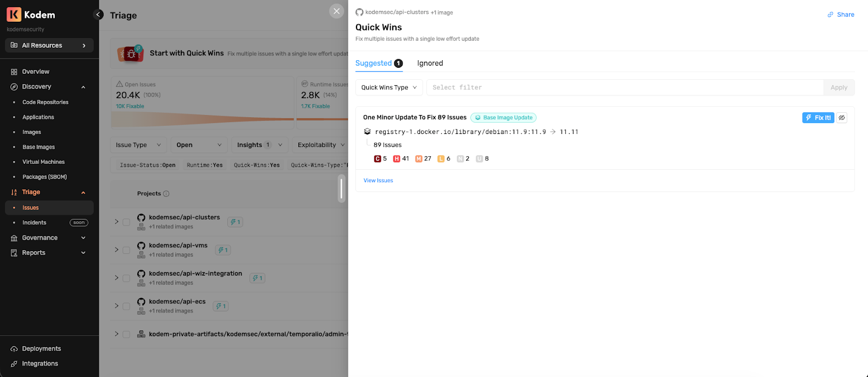Screen dimensions: 868x377
Task: Expand the Reports menu section
Action: click(x=83, y=253)
